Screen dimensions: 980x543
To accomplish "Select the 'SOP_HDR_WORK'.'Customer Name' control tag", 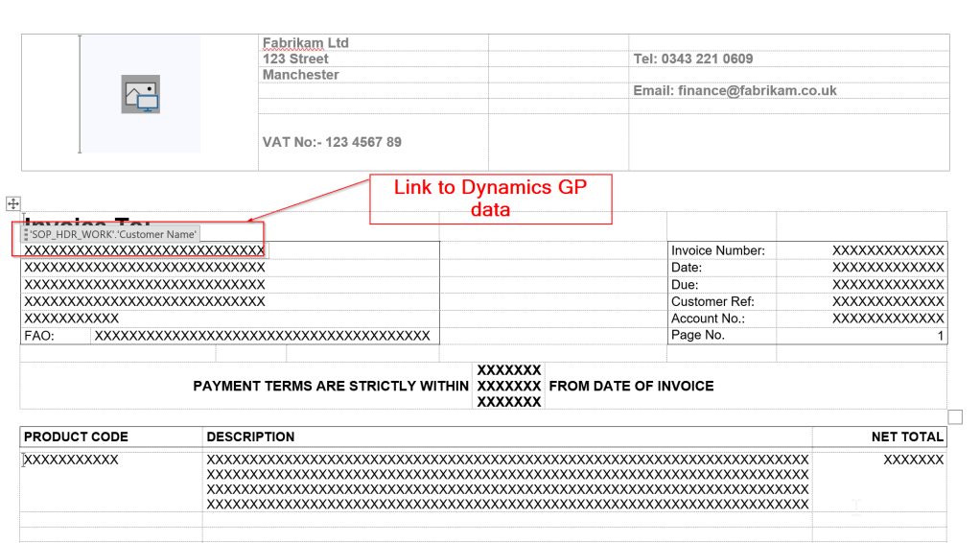I will tap(113, 234).
